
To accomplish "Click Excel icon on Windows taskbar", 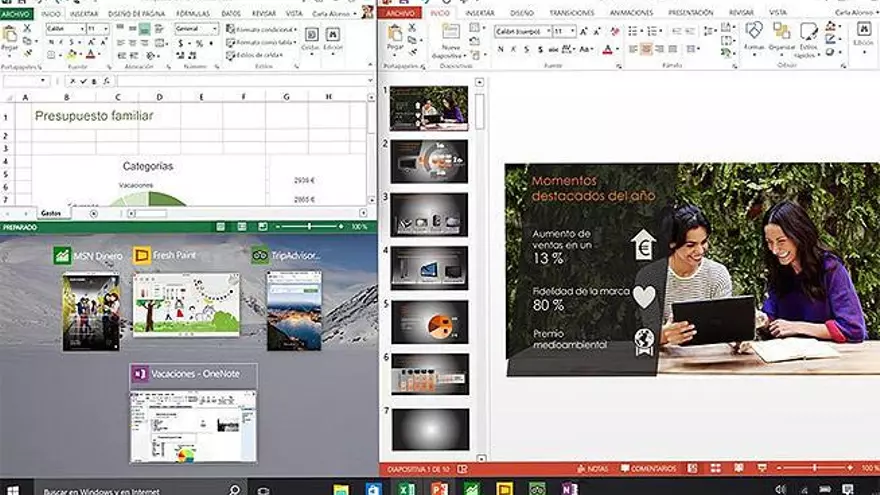I will click(x=406, y=488).
